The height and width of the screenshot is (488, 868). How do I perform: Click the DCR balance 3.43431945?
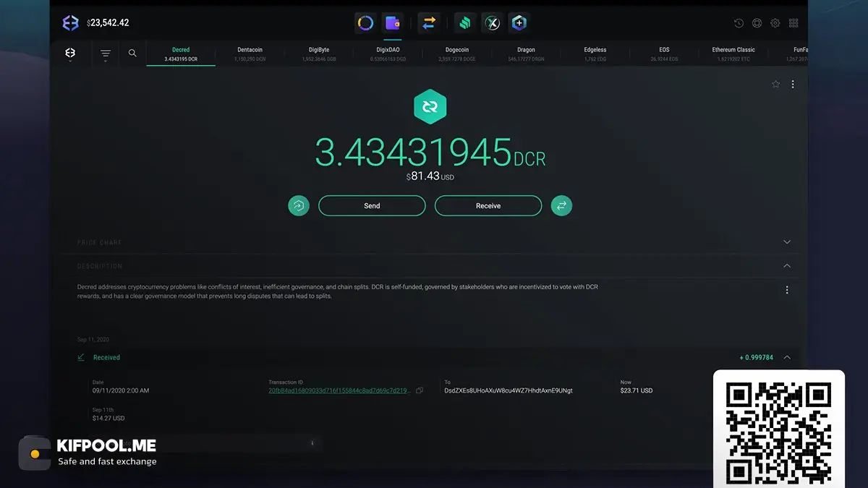click(x=430, y=152)
